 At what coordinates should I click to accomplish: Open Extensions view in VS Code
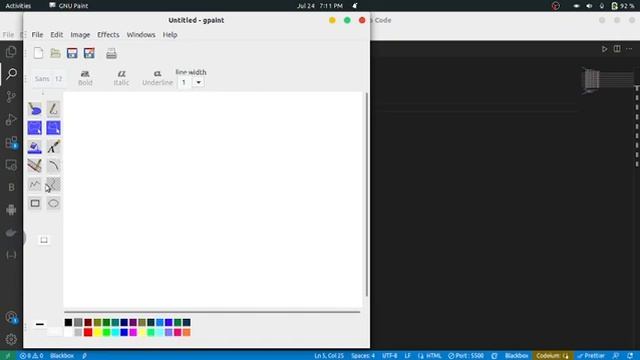click(x=11, y=142)
